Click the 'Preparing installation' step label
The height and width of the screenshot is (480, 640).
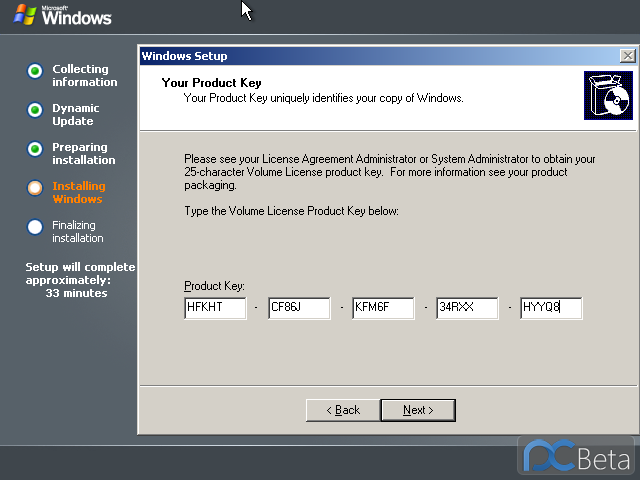pyautogui.click(x=84, y=153)
